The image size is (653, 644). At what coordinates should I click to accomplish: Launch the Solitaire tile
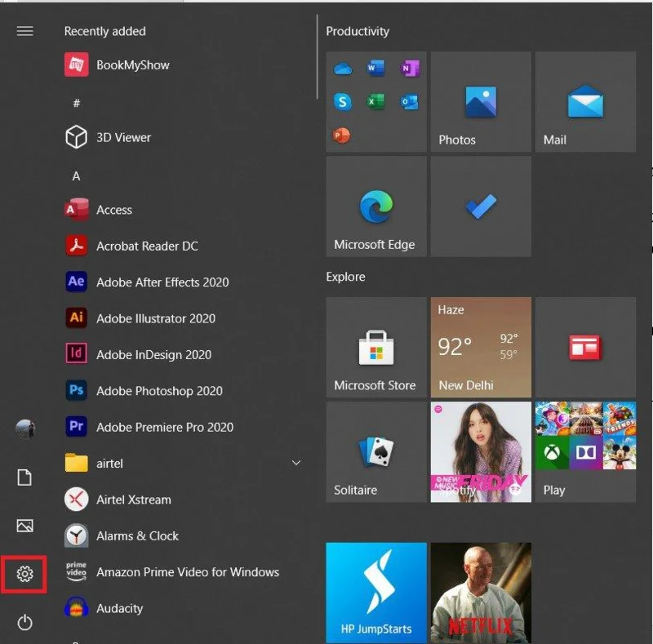point(376,451)
